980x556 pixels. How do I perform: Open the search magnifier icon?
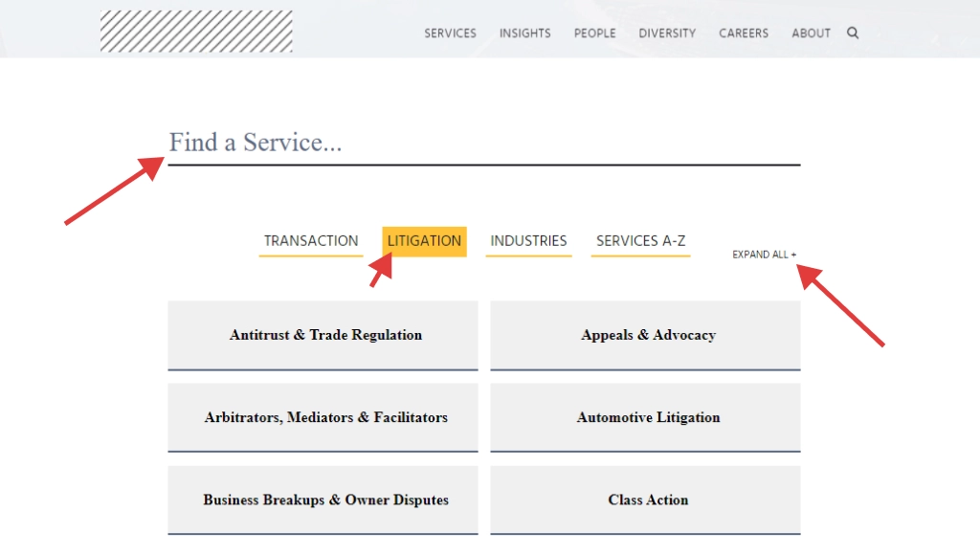pos(853,33)
